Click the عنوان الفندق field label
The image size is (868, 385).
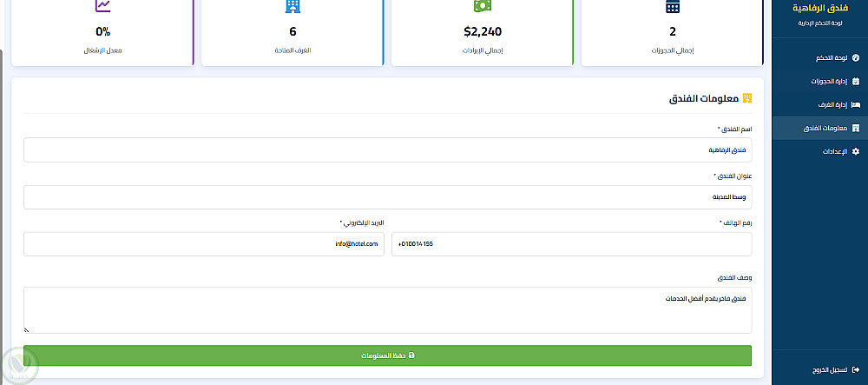pos(733,176)
